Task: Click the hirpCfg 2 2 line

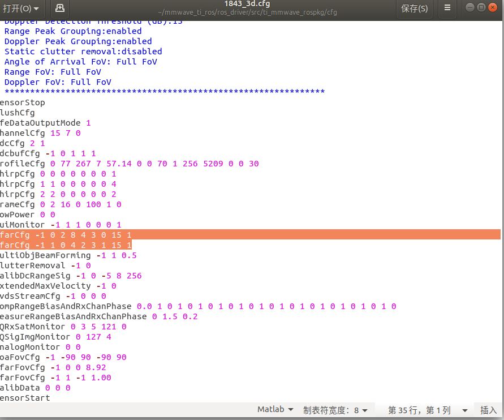Action: [x=58, y=195]
